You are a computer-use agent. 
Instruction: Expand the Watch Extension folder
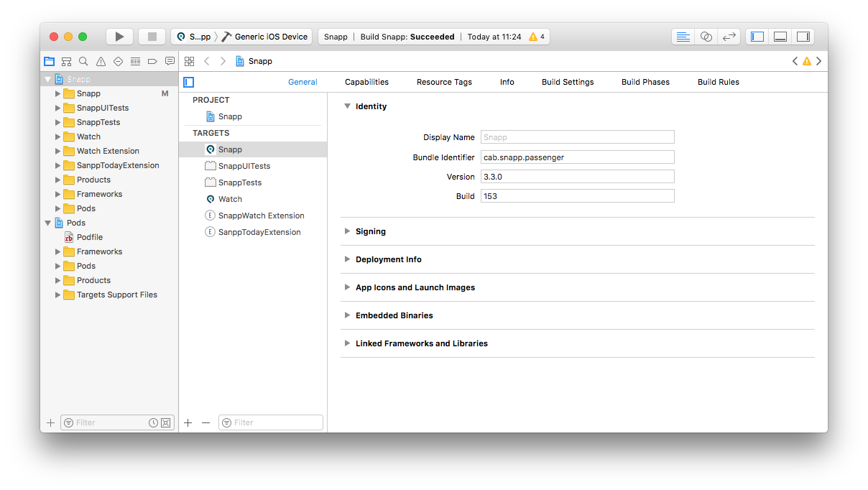point(58,151)
